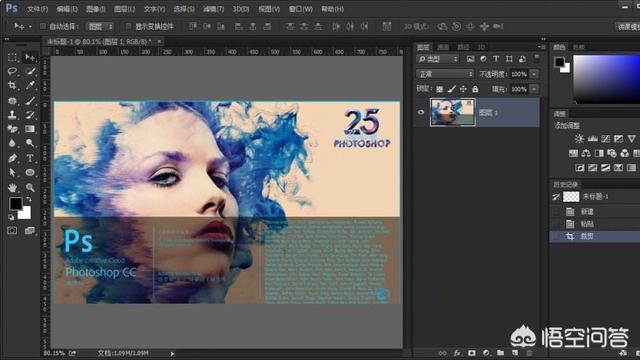Open 编辑(E) menu
The width and height of the screenshot is (640, 360).
point(67,9)
